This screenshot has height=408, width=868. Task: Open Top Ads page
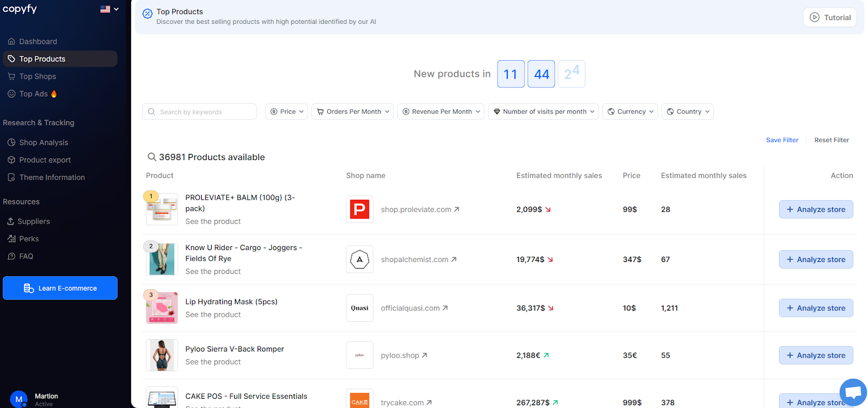pos(33,94)
